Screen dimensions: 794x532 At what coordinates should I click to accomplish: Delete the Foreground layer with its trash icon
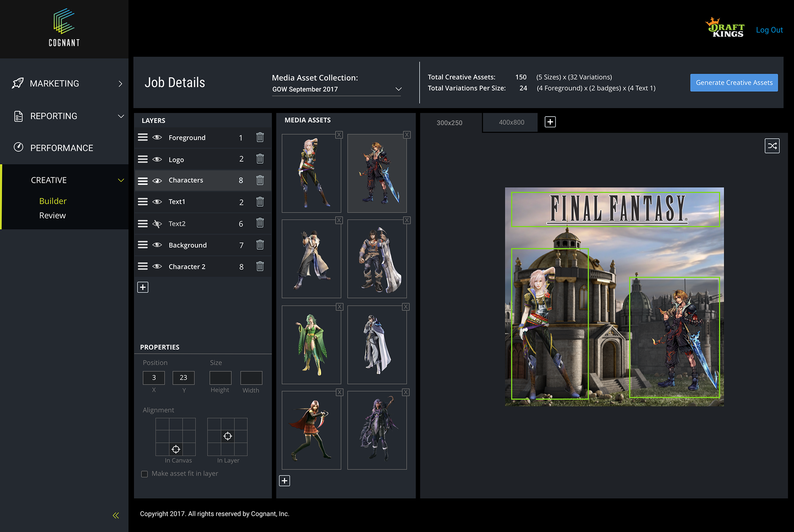260,137
